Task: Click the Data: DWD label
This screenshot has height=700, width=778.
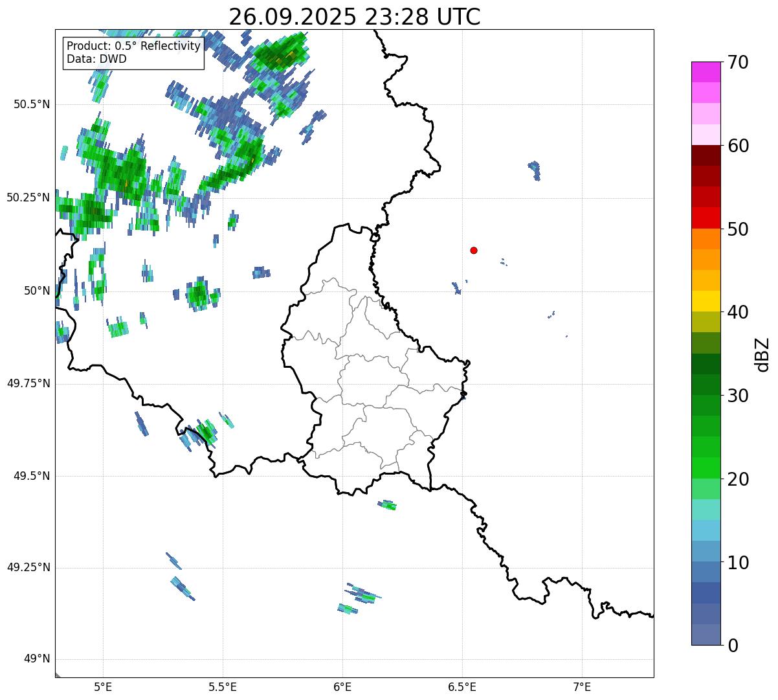Action: coord(96,59)
